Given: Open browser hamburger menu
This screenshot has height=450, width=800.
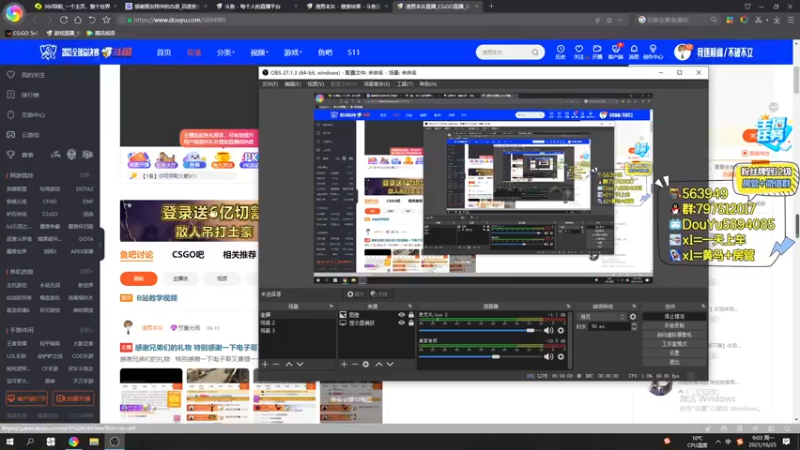Looking at the screenshot, I should click(x=790, y=20).
